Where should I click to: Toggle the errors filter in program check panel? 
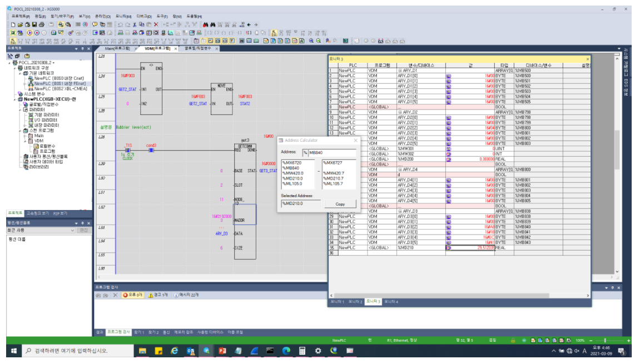133,295
